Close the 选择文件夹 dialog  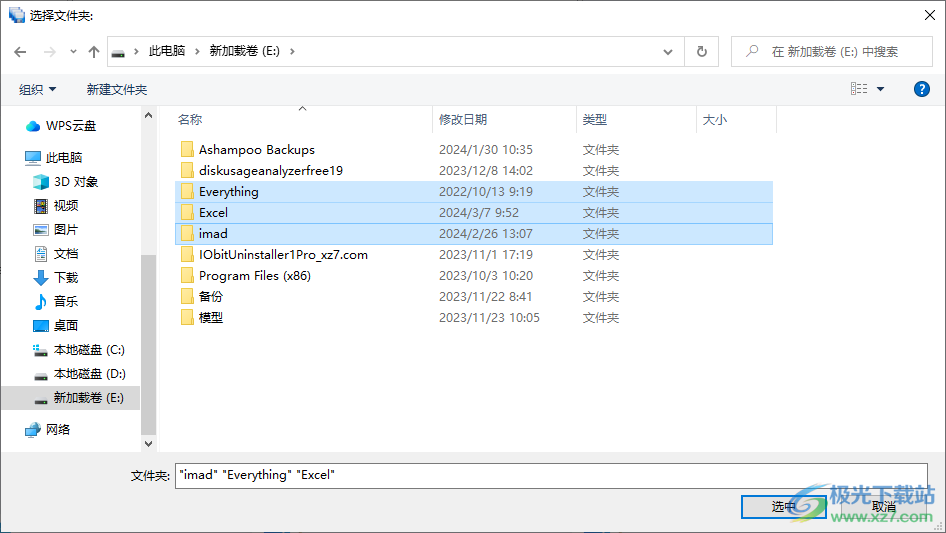[x=930, y=15]
